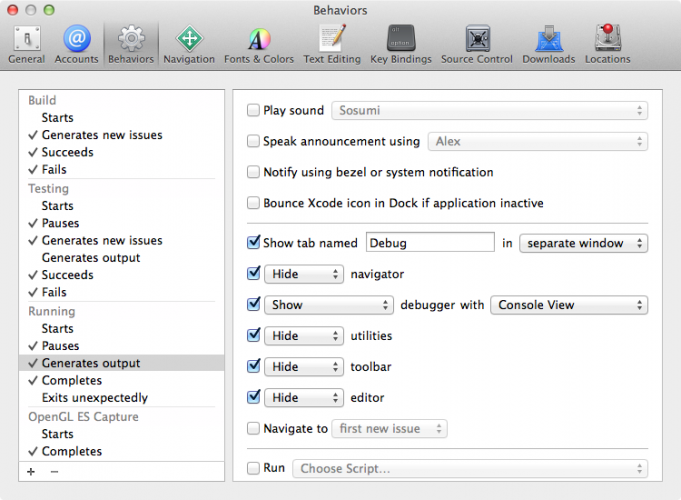Screen dimensions: 681x500
Task: Uncheck the Show tab named checkbox
Action: pos(253,242)
